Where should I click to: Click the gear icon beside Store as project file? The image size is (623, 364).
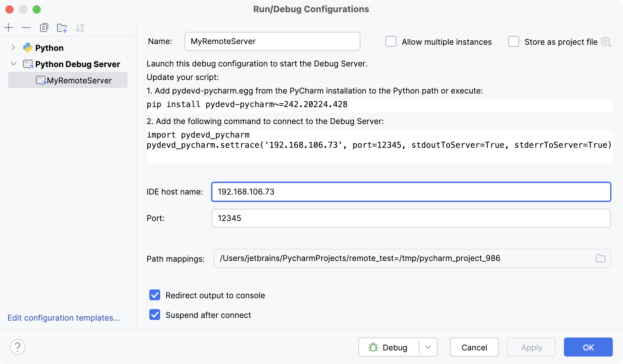coord(605,42)
